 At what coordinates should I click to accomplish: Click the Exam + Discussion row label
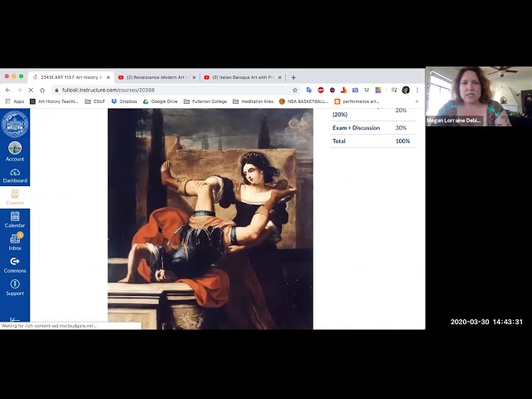[x=356, y=128]
